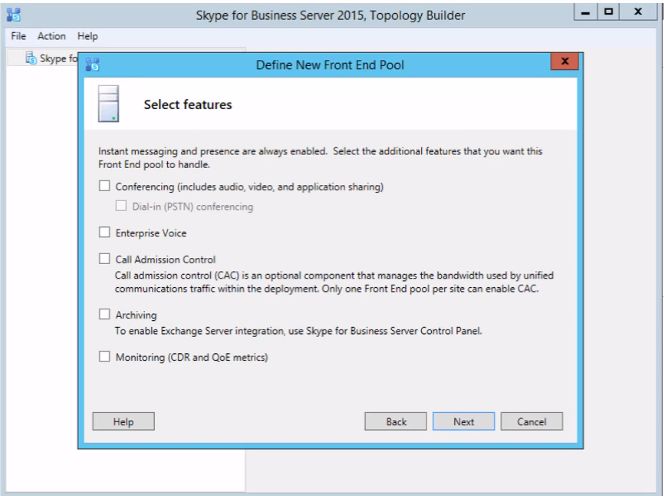Open the Action menu
The height and width of the screenshot is (496, 664).
52,36
